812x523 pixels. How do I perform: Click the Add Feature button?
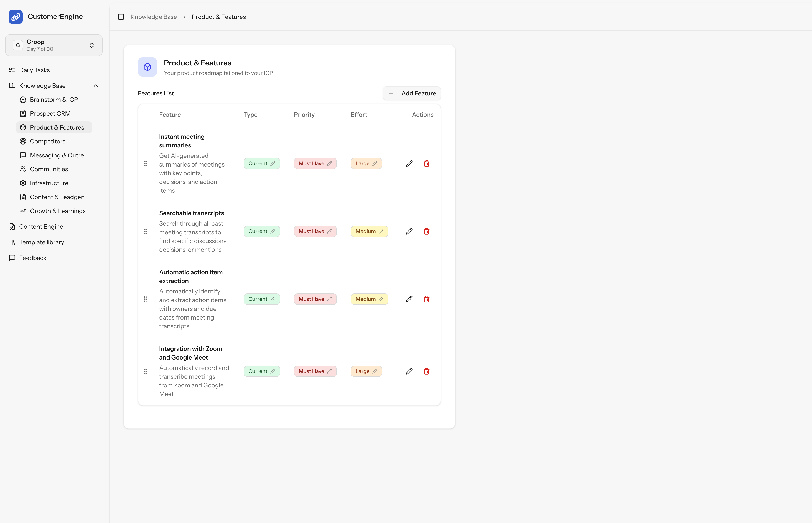tap(411, 93)
